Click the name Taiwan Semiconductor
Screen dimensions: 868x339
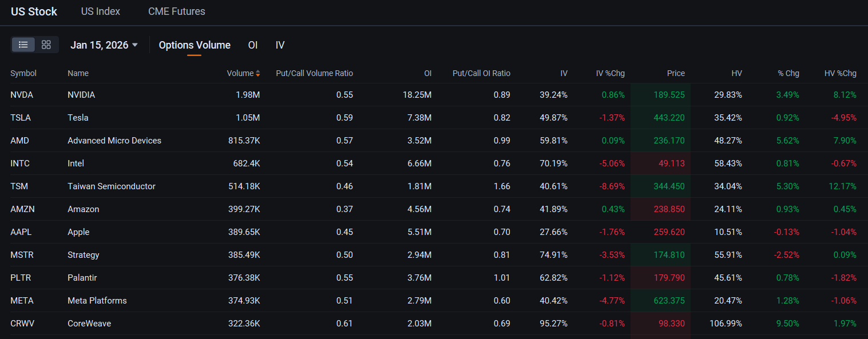112,186
